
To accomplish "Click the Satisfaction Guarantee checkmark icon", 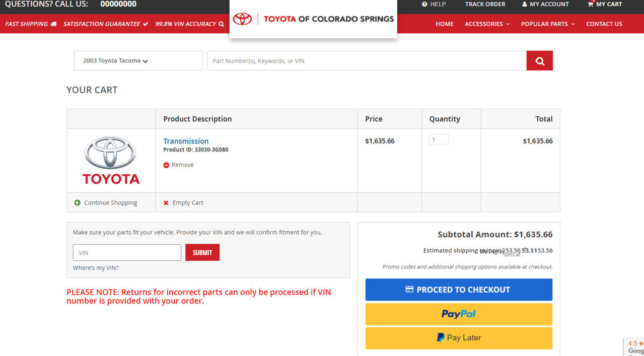I will [x=146, y=24].
